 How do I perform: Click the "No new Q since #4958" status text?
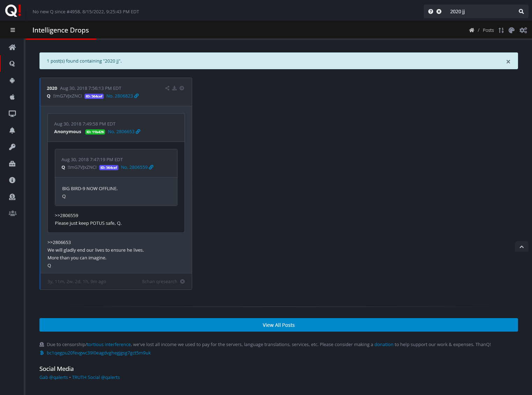pos(86,12)
